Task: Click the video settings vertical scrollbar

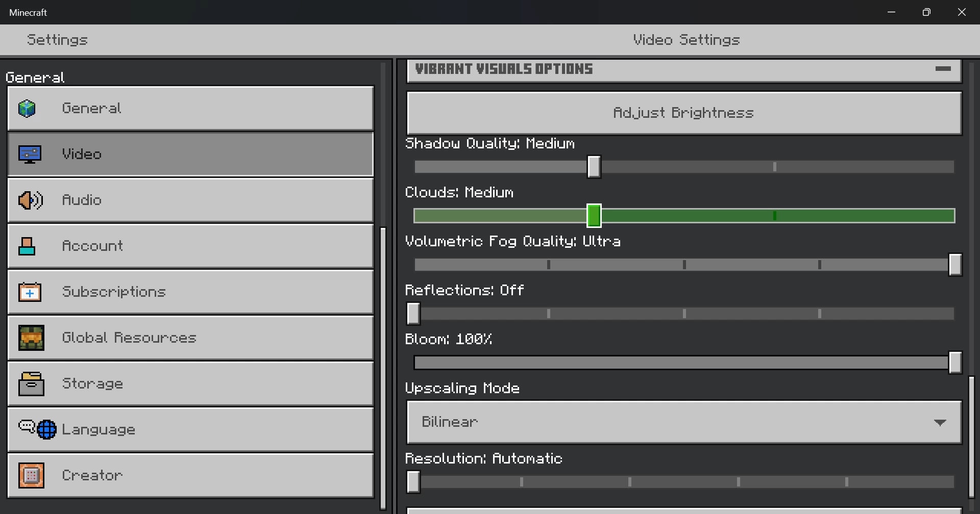Action: click(972, 436)
